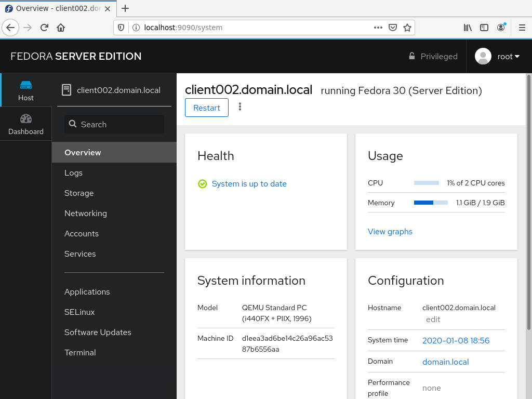Click the green up-to-date check icon
This screenshot has height=399, width=532.
pyautogui.click(x=203, y=184)
